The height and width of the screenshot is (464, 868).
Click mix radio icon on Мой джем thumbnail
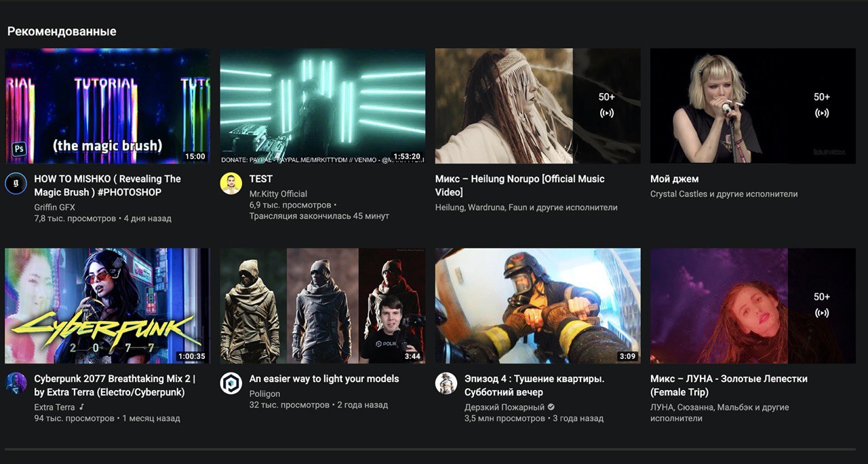point(821,113)
